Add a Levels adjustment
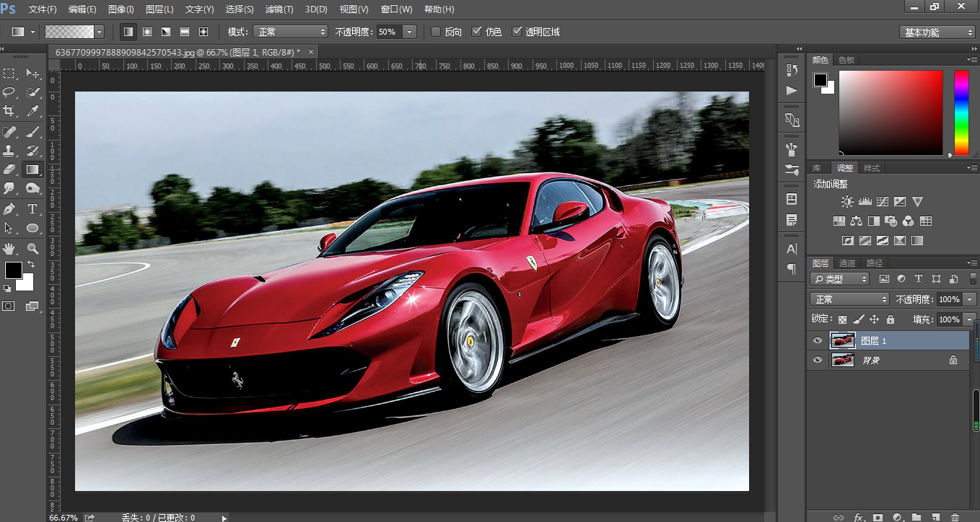The height and width of the screenshot is (522, 980). point(865,202)
